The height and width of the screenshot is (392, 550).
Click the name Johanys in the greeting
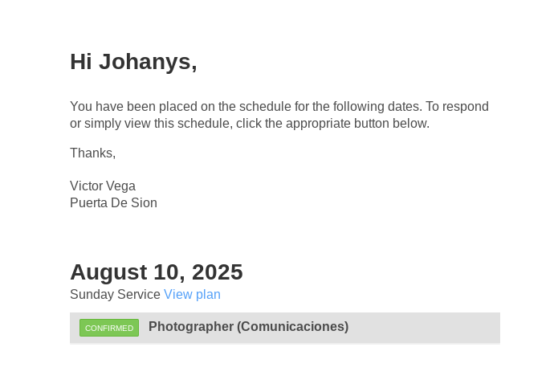[148, 62]
